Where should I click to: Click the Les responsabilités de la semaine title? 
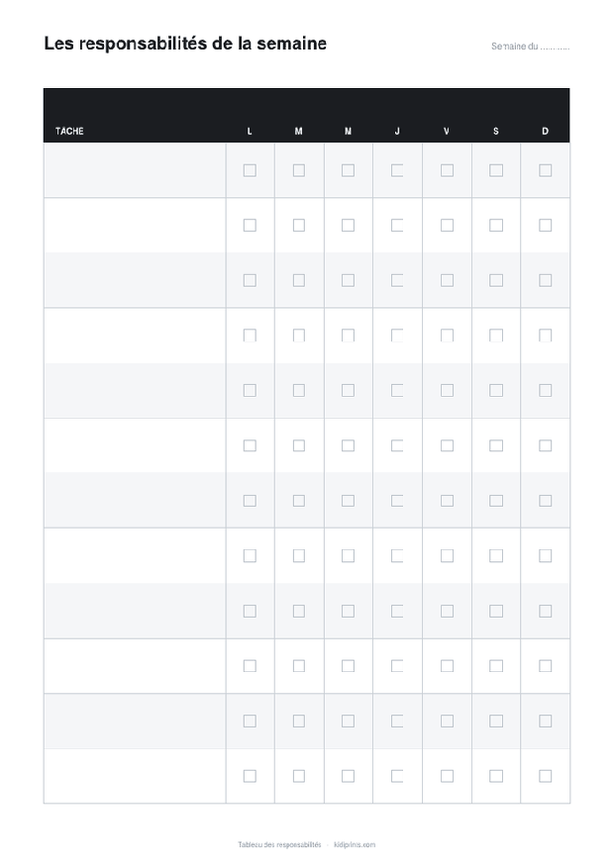point(185,44)
